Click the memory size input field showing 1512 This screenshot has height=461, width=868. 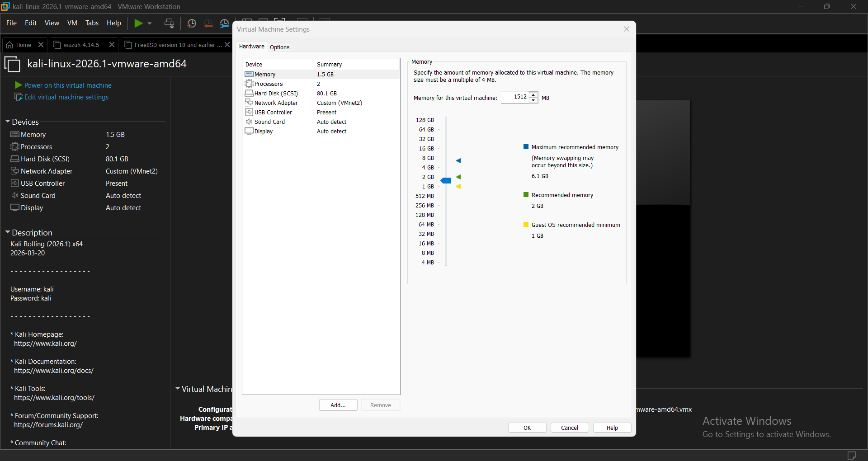click(515, 97)
